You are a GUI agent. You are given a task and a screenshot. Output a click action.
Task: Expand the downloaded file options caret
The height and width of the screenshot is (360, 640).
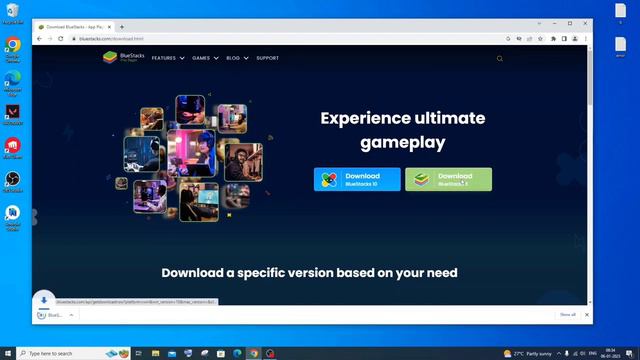(x=71, y=315)
